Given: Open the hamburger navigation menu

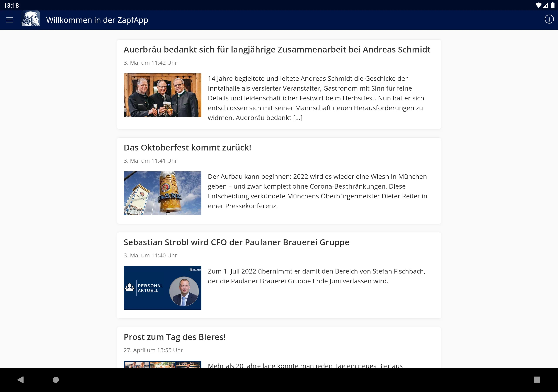Looking at the screenshot, I should point(9,20).
